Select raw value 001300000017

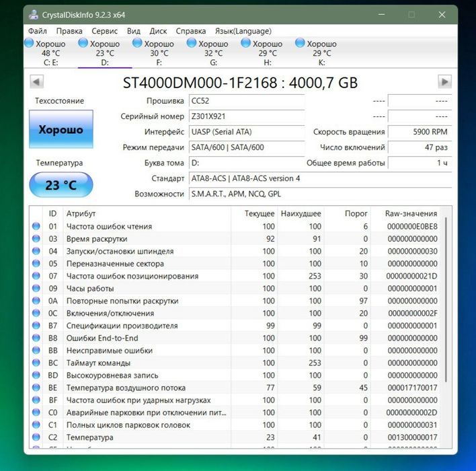pyautogui.click(x=412, y=437)
